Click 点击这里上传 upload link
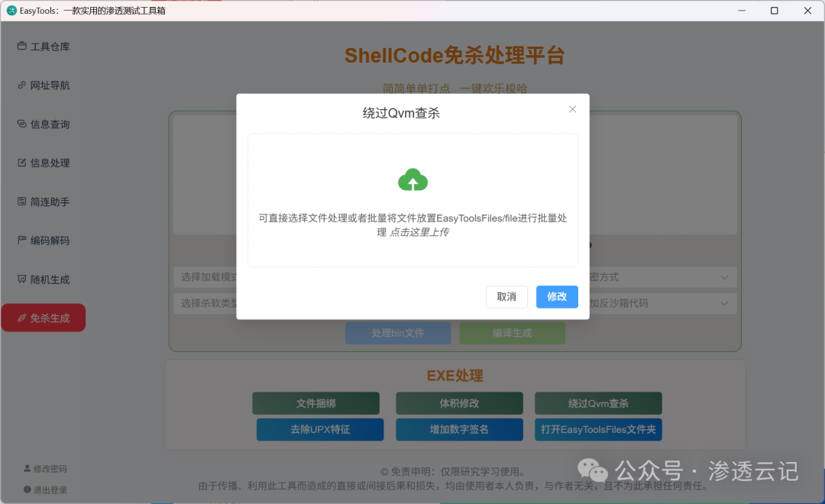The image size is (825, 504). (419, 232)
